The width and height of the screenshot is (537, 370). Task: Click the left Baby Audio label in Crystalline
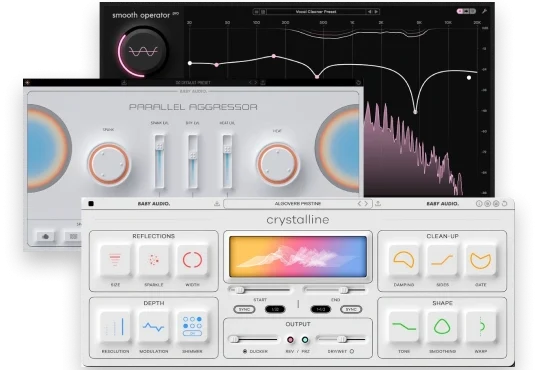tap(154, 204)
